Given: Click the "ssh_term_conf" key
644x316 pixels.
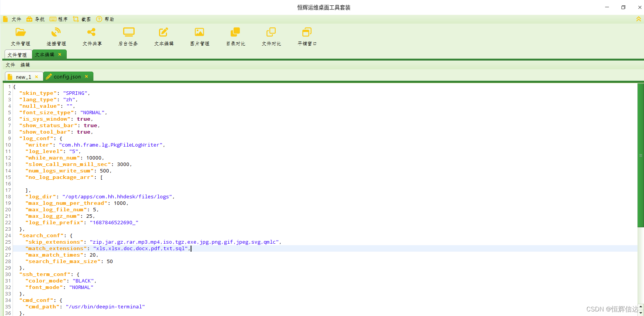Looking at the screenshot, I should click(x=45, y=275).
